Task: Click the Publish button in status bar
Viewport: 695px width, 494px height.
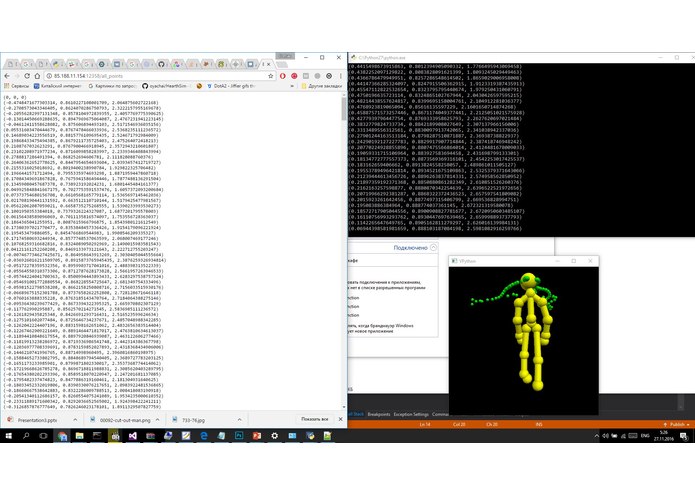Action: click(676, 424)
